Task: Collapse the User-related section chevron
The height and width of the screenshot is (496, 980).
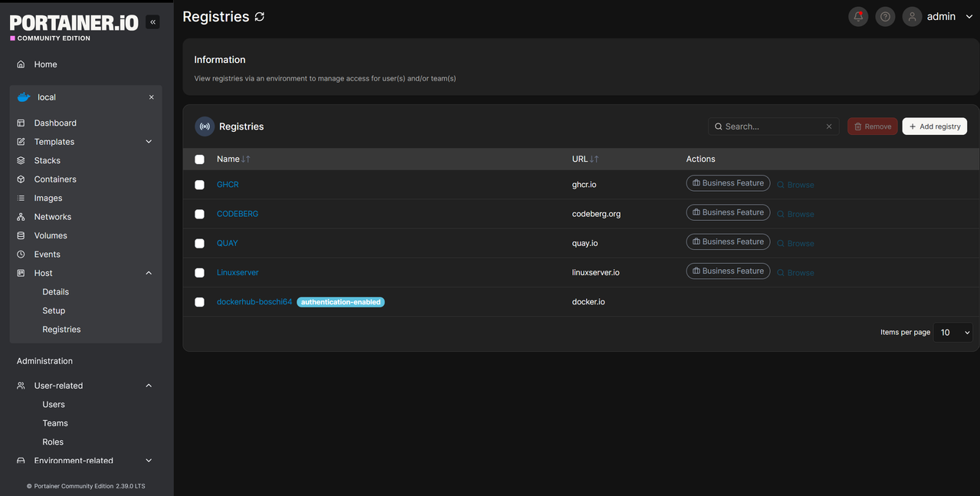Action: point(149,386)
